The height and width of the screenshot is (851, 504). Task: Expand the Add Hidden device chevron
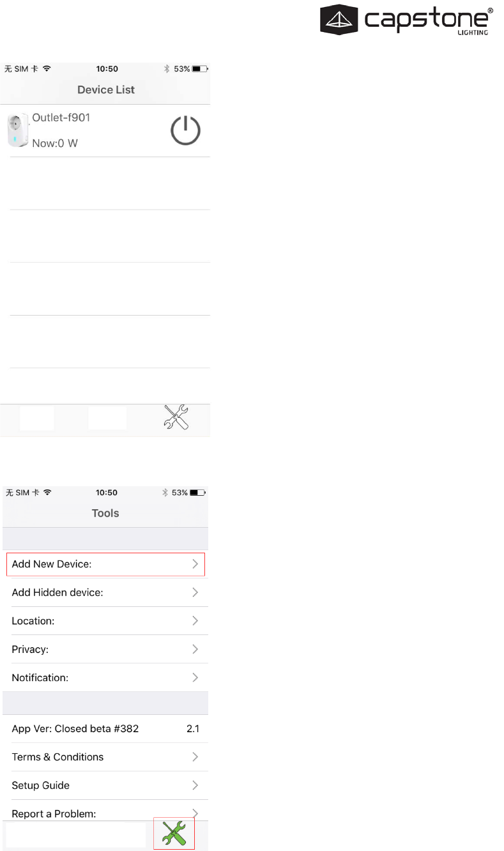[x=195, y=592]
